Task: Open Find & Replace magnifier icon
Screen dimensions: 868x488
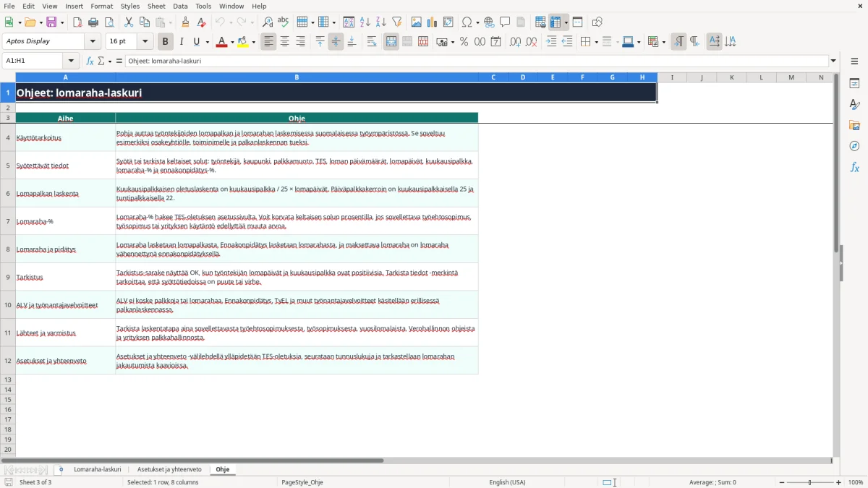Action: [268, 22]
